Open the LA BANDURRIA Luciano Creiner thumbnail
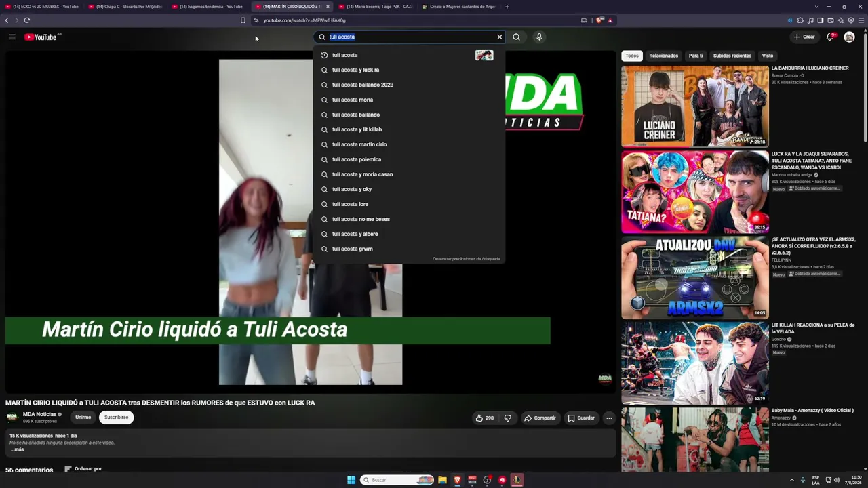The height and width of the screenshot is (488, 868). pyautogui.click(x=695, y=106)
